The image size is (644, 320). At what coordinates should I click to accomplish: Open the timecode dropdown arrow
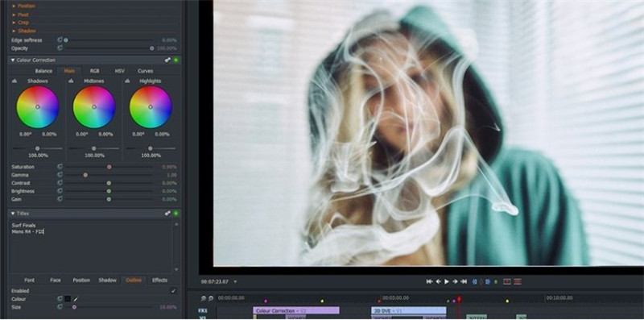click(235, 282)
